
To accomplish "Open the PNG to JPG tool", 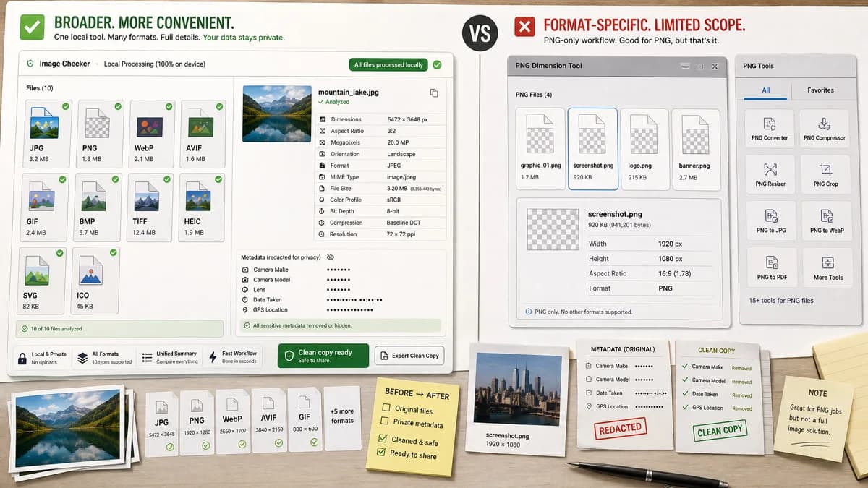I will point(771,221).
